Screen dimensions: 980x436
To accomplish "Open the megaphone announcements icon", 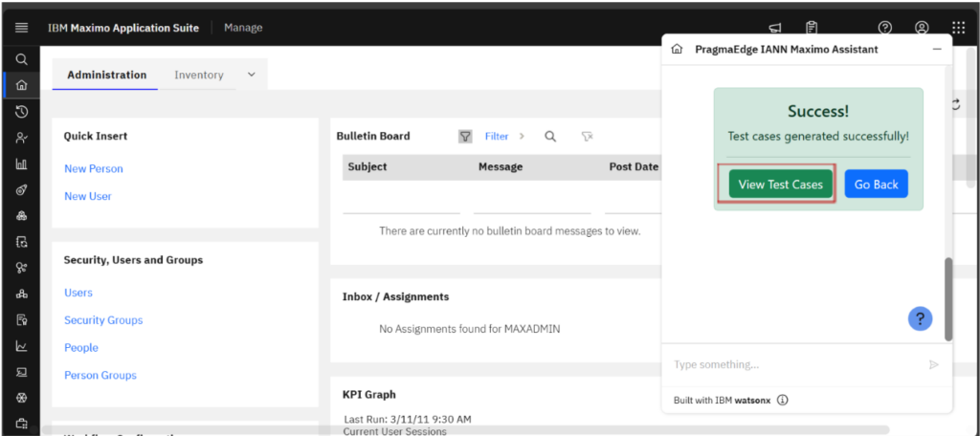I will click(x=775, y=28).
